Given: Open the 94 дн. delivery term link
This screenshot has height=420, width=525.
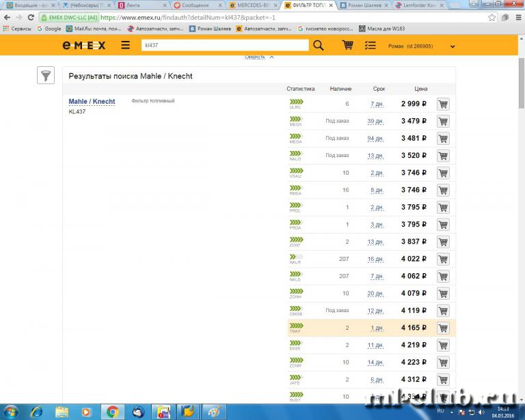Looking at the screenshot, I should (x=375, y=139).
